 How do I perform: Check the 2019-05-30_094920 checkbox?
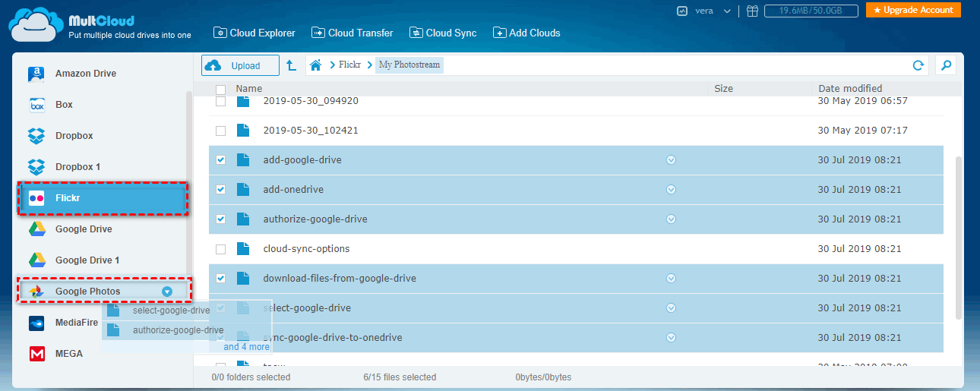[x=221, y=101]
